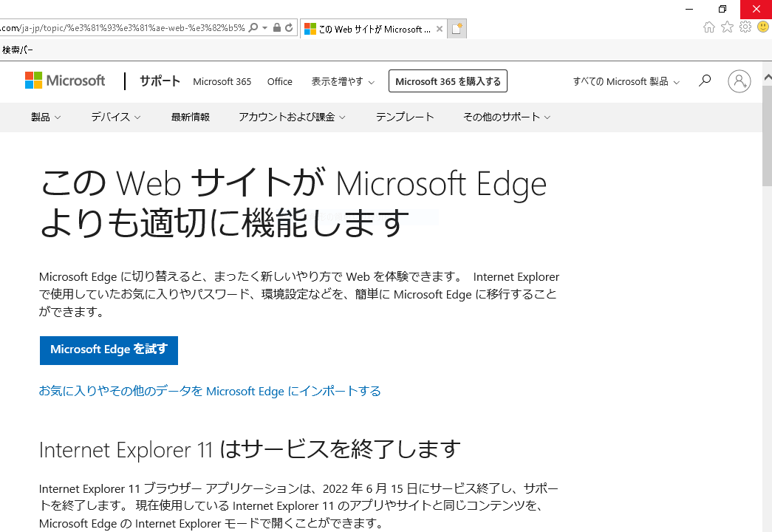The image size is (772, 532).
Task: Restore down the browser window
Action: (723, 9)
